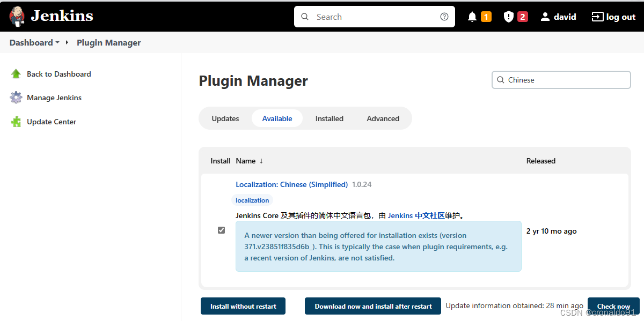Viewport: 644px width, 321px height.
Task: Click the Install column header
Action: (221, 161)
